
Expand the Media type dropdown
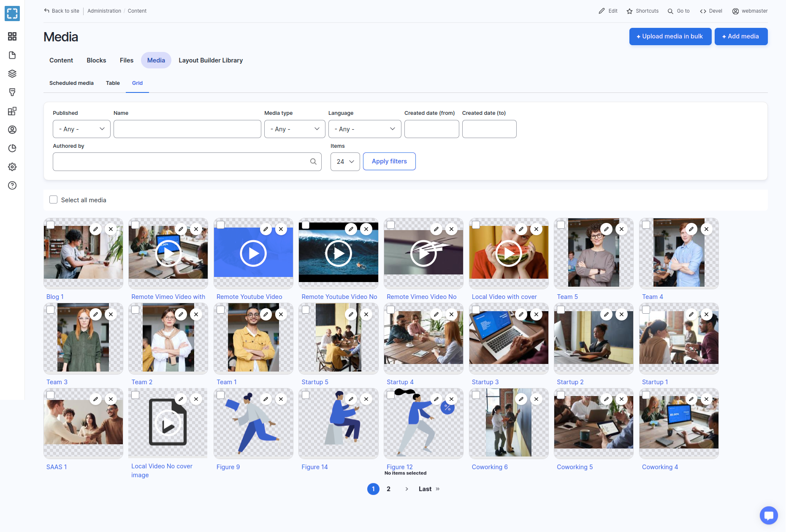[x=295, y=129]
